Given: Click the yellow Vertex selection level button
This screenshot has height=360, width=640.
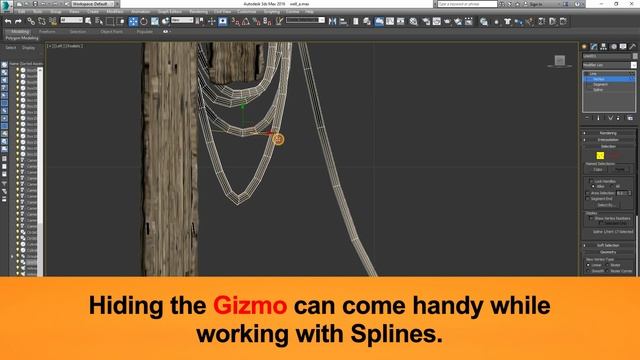Looking at the screenshot, I should click(600, 156).
